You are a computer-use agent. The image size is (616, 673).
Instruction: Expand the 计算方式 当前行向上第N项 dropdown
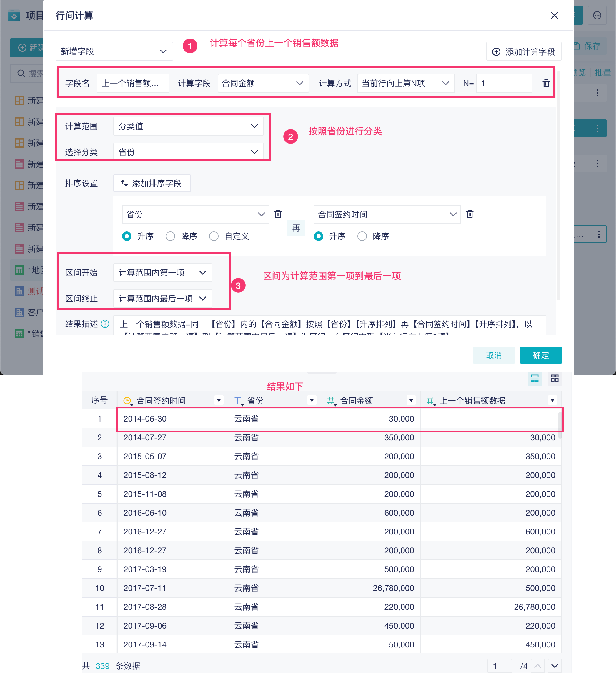tap(406, 84)
